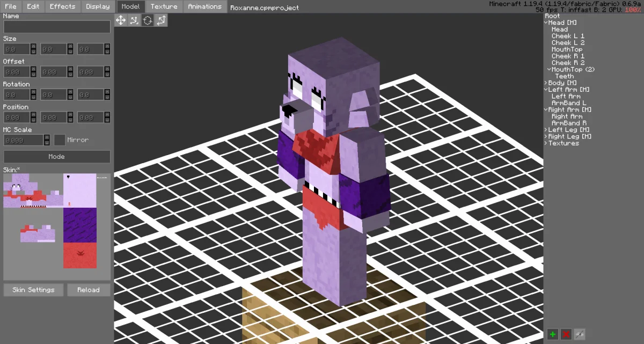This screenshot has width=644, height=344.
Task: Collapse the Head [H] tree group
Action: click(546, 23)
